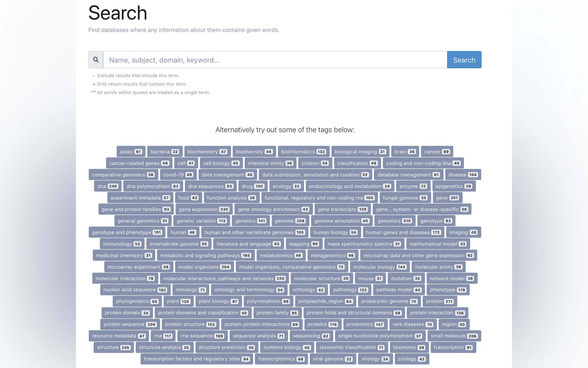Select the phenotype tag with 179

(447, 290)
